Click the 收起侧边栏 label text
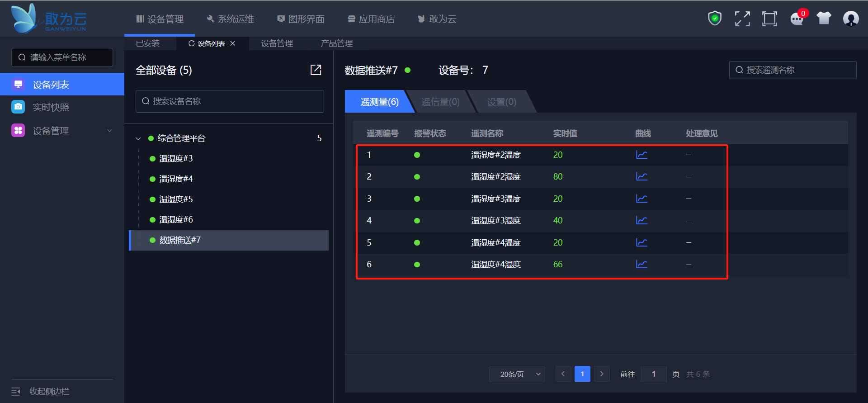The width and height of the screenshot is (868, 403). click(x=49, y=391)
